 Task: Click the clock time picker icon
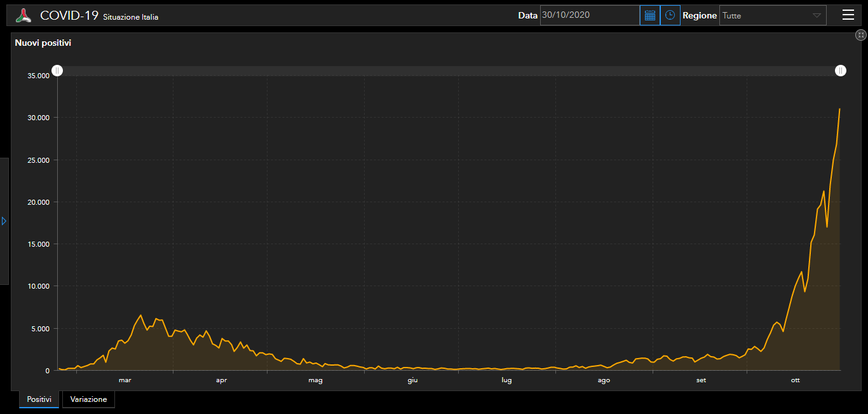pos(670,15)
